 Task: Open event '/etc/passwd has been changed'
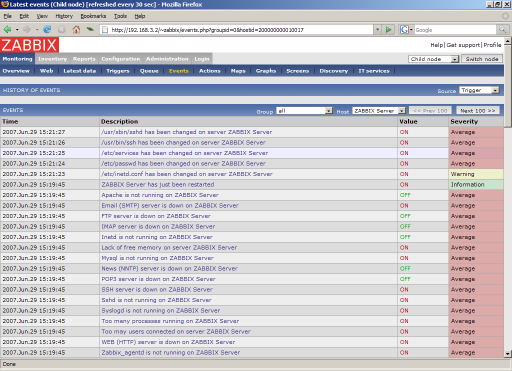click(x=183, y=164)
